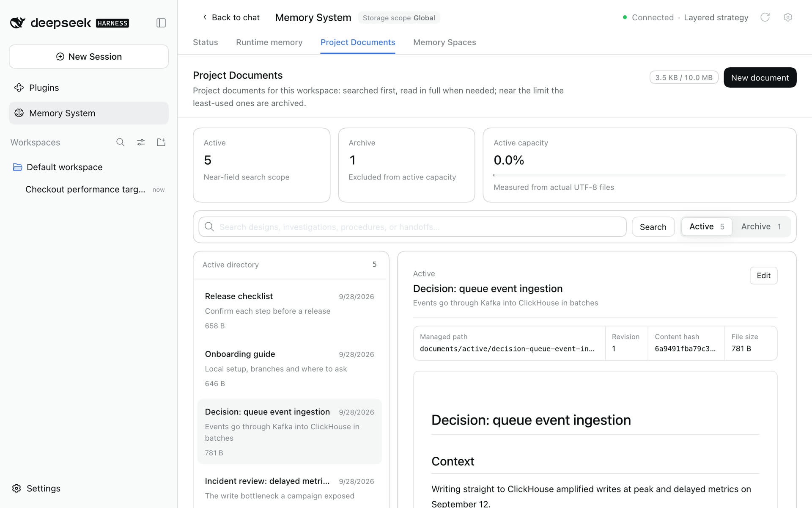Click the sidebar Settings gear icon
This screenshot has width=812, height=508.
(x=16, y=489)
